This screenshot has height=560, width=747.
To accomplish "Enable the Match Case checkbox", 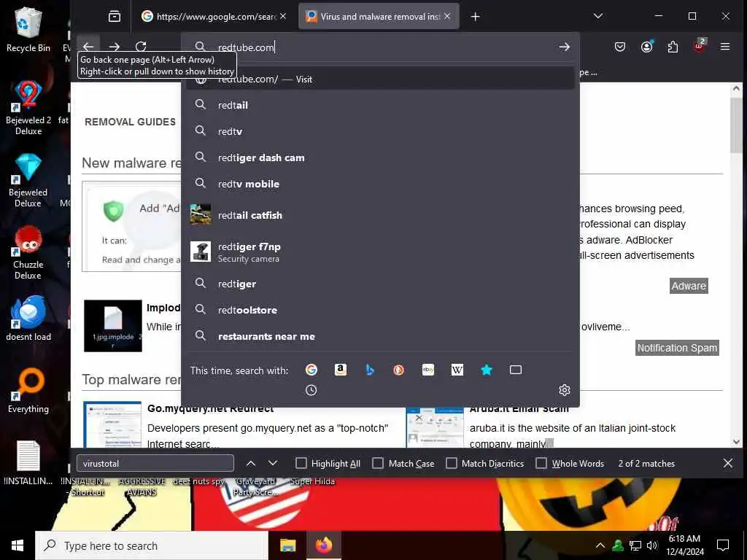I will 378,463.
